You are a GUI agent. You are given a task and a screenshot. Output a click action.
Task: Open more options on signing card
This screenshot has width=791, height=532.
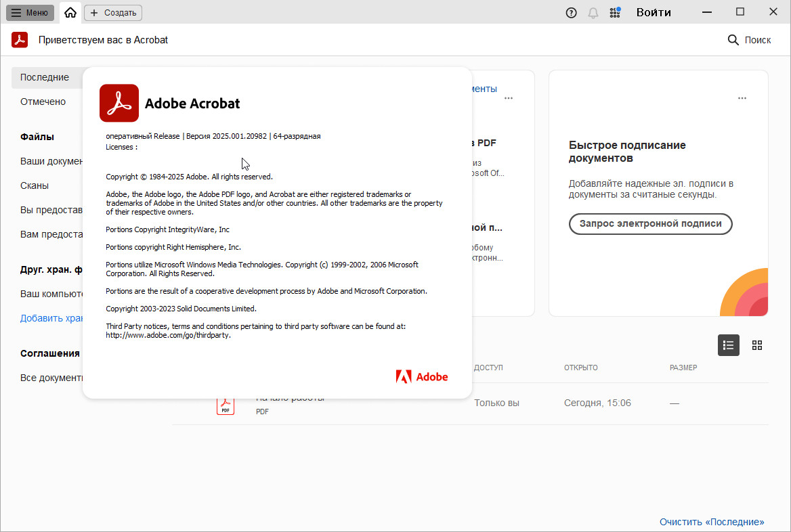click(x=742, y=98)
